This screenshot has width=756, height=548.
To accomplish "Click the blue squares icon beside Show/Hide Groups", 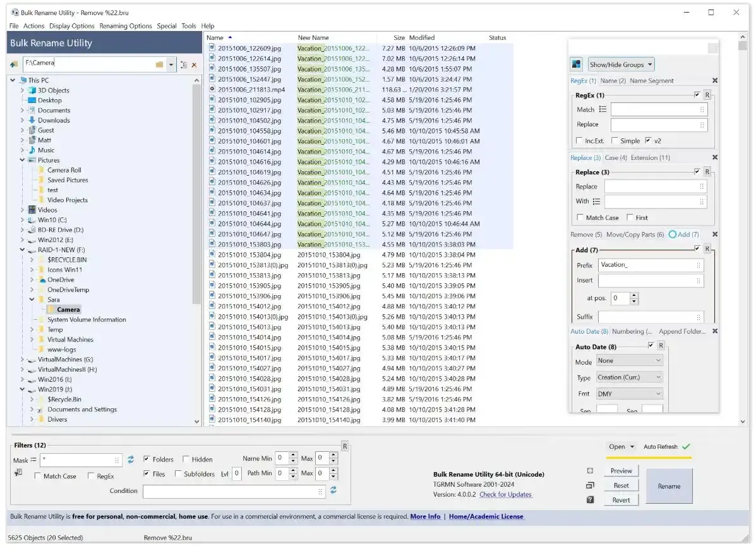I will point(576,64).
